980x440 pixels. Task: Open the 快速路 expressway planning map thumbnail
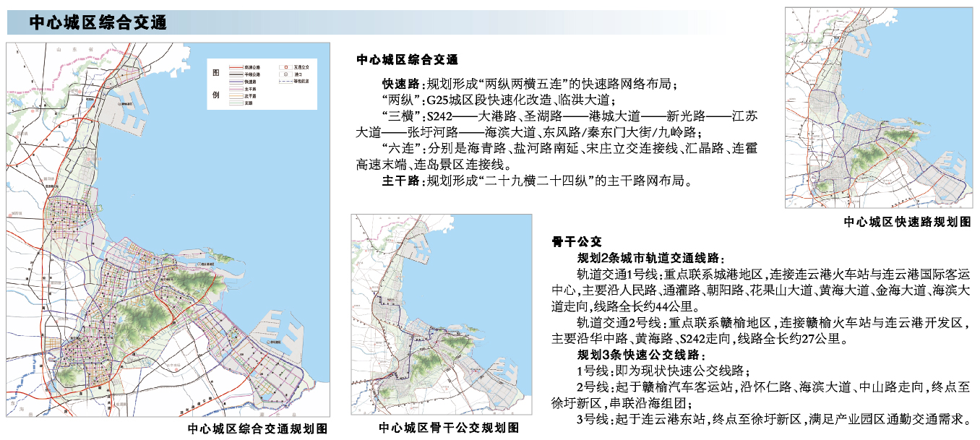point(881,108)
